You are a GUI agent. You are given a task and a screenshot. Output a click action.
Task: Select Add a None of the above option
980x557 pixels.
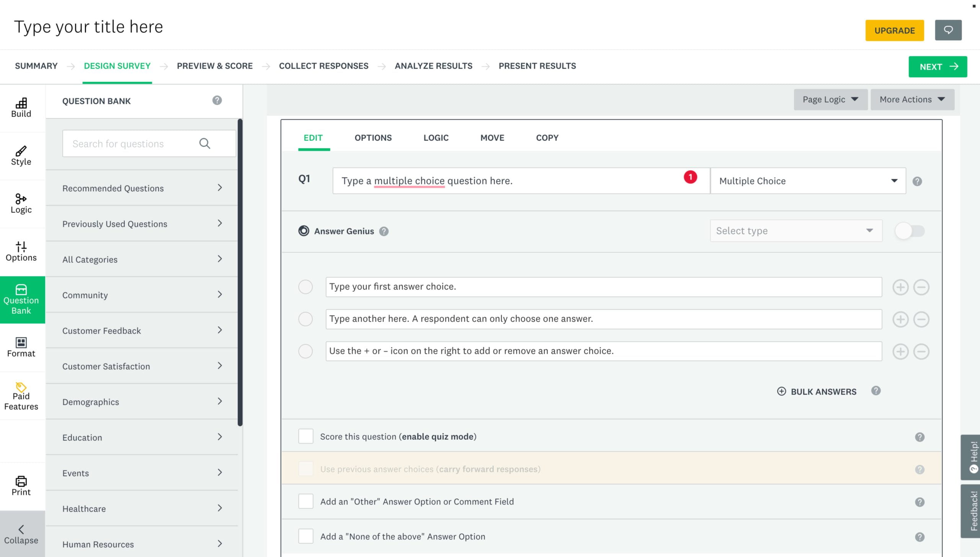(305, 537)
